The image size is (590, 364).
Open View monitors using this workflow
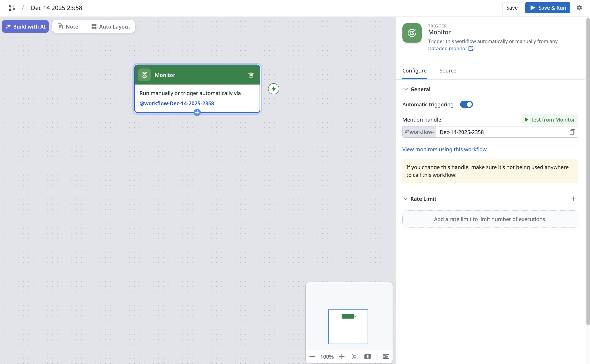click(x=444, y=149)
